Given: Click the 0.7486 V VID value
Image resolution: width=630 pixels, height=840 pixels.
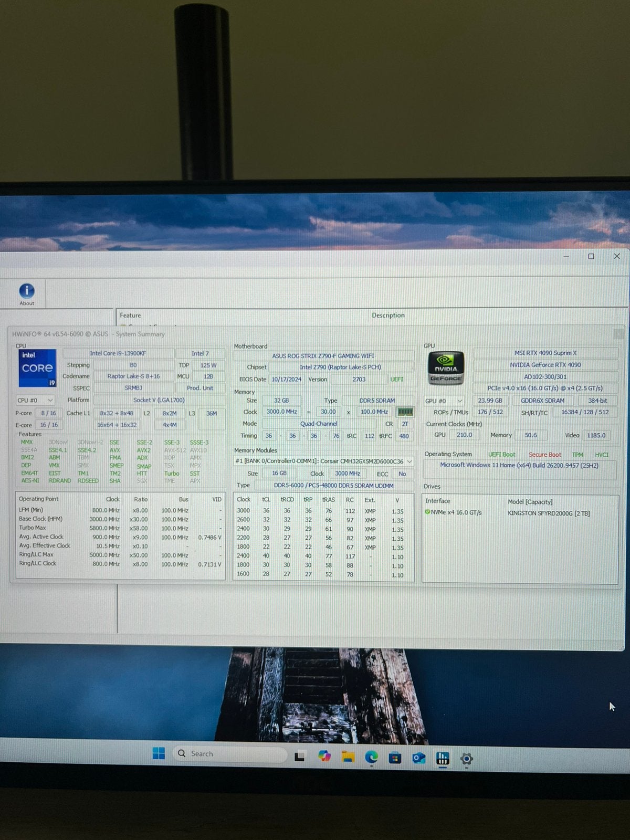Looking at the screenshot, I should coord(209,538).
